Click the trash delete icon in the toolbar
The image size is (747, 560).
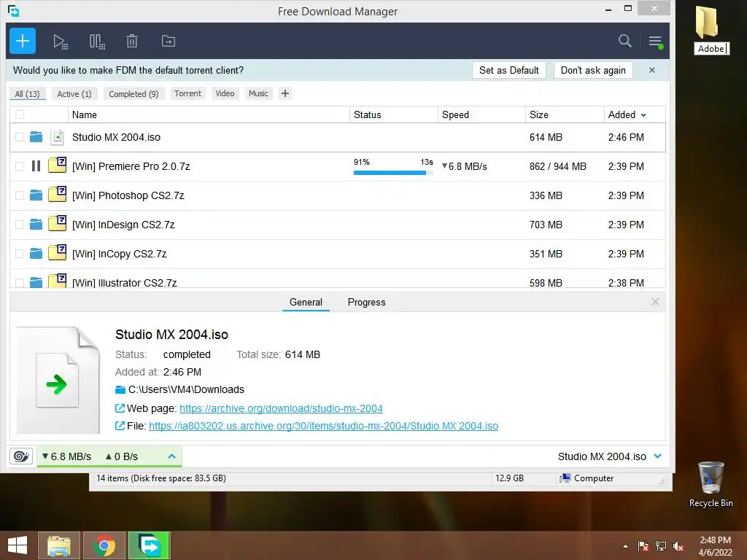pos(132,42)
